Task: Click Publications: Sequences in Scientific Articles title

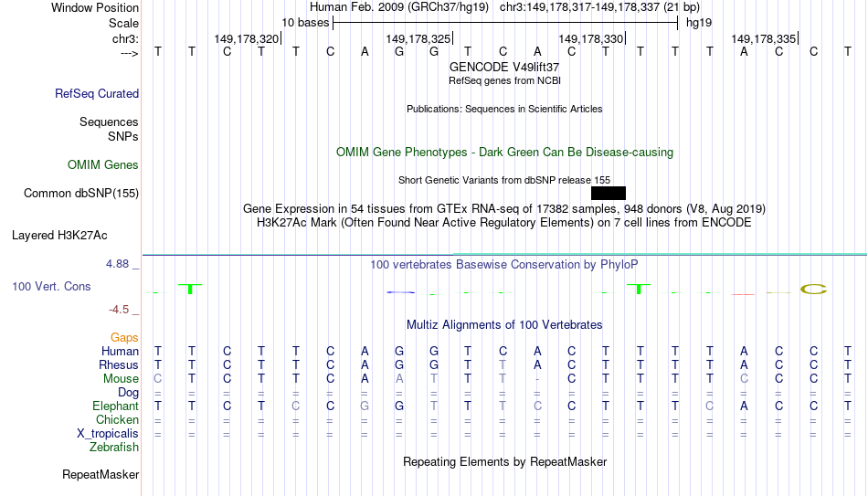Action: tap(504, 109)
